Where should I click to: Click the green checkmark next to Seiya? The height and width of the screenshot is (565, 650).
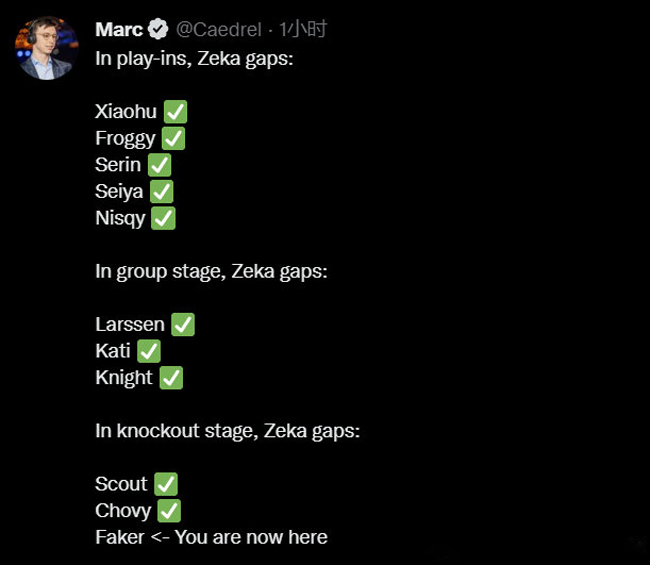click(161, 191)
